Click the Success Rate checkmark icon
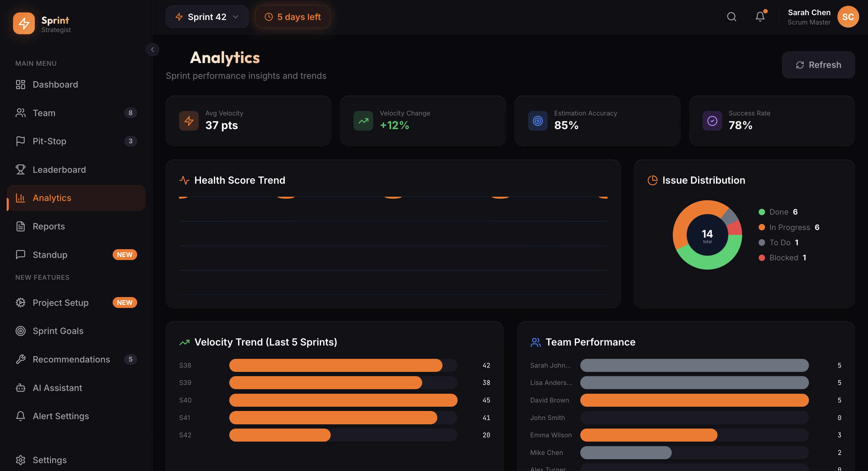The image size is (868, 471). point(712,121)
